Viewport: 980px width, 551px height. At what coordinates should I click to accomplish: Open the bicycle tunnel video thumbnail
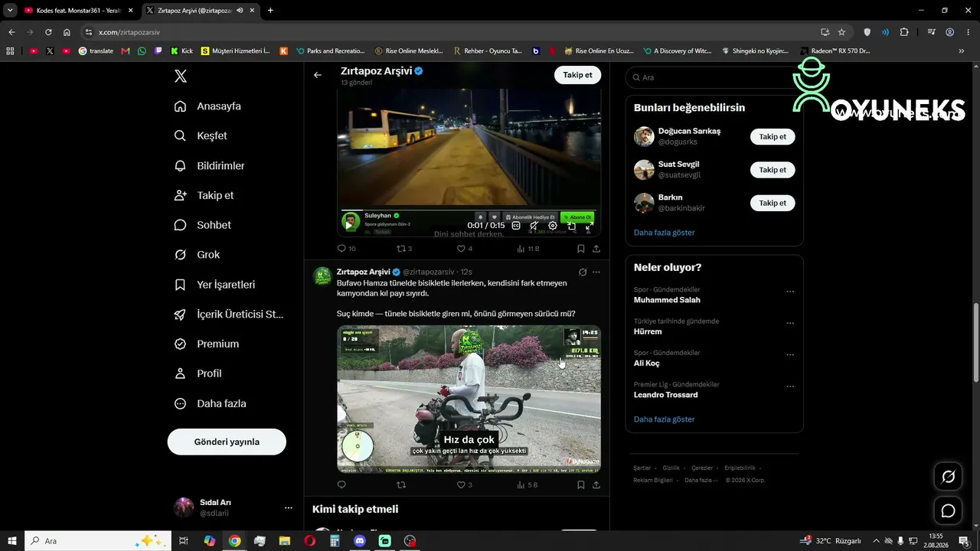469,399
